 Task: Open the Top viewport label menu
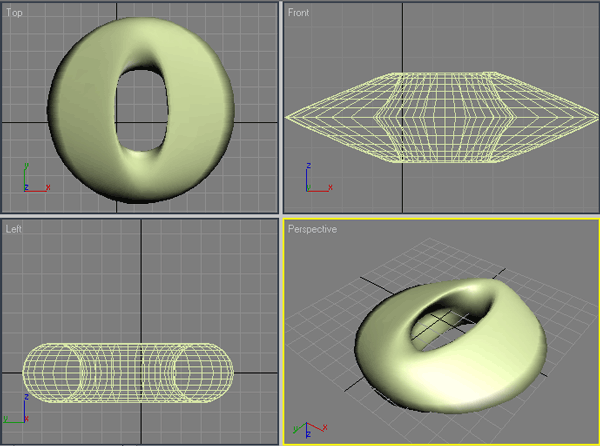coord(14,12)
